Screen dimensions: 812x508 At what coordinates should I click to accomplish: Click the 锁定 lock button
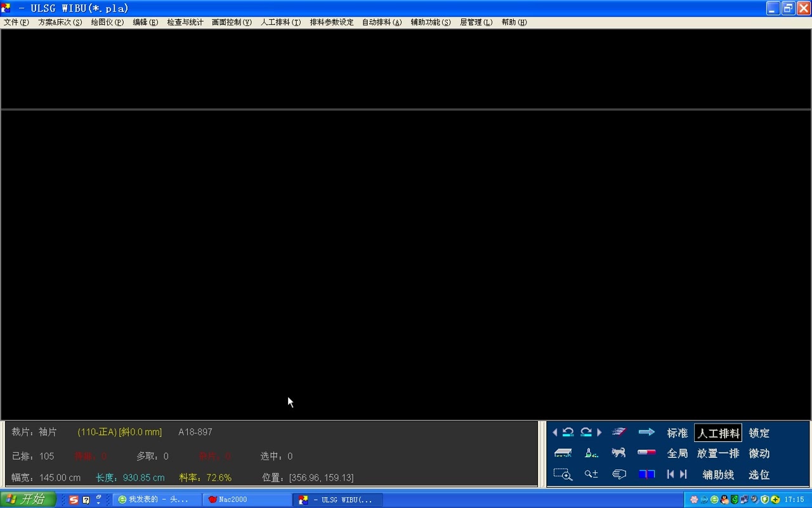pyautogui.click(x=759, y=433)
